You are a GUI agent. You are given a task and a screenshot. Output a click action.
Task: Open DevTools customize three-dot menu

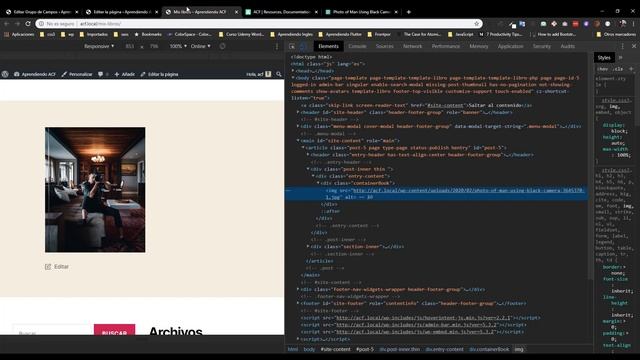coord(622,47)
